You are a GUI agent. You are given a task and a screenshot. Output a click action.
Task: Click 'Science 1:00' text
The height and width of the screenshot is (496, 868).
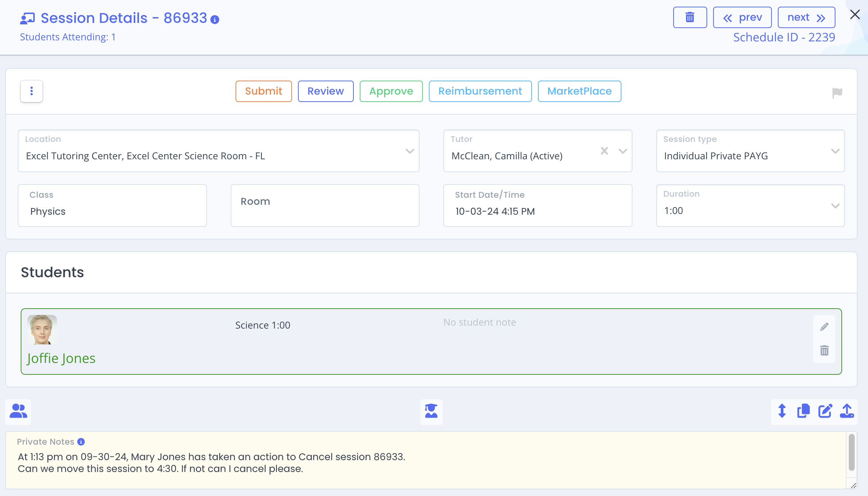pos(263,325)
